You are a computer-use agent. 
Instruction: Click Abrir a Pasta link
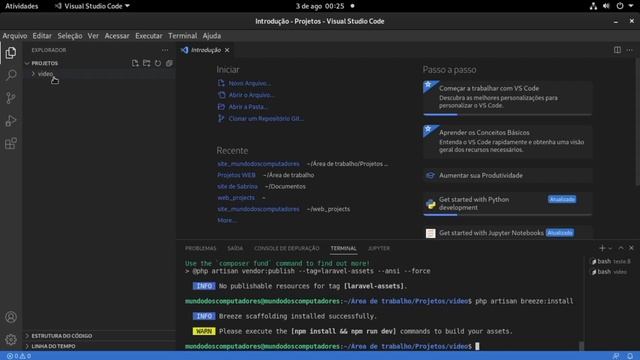(248, 107)
